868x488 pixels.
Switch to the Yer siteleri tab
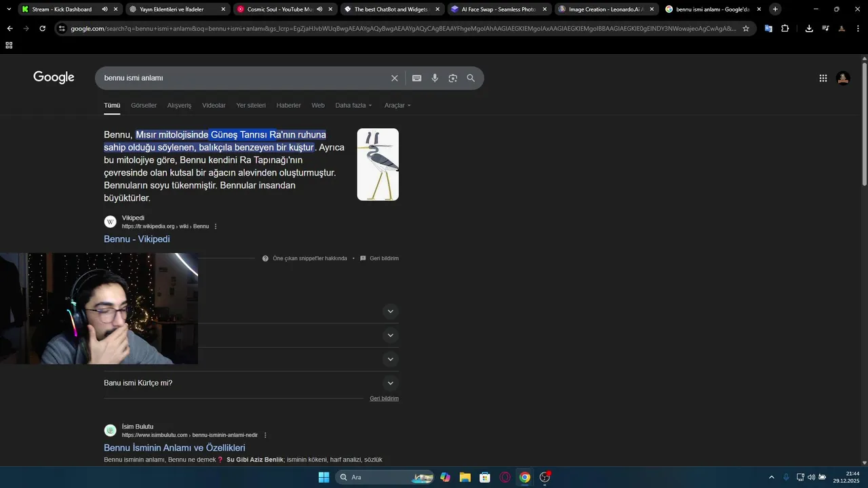(251, 105)
